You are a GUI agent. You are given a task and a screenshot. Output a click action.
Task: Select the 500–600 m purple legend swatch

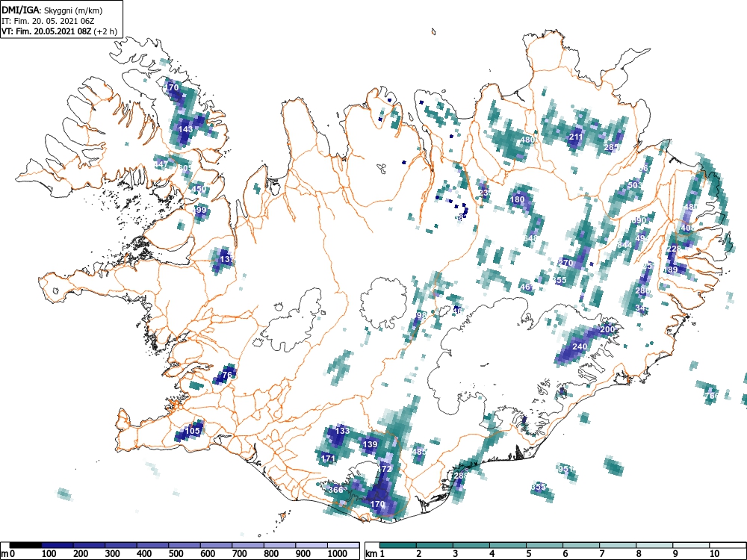pyautogui.click(x=185, y=545)
